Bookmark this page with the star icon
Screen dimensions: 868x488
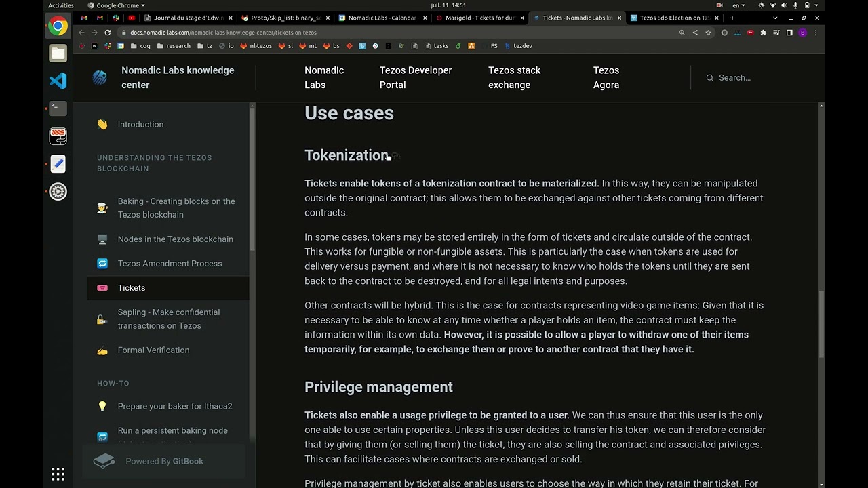[x=708, y=33]
